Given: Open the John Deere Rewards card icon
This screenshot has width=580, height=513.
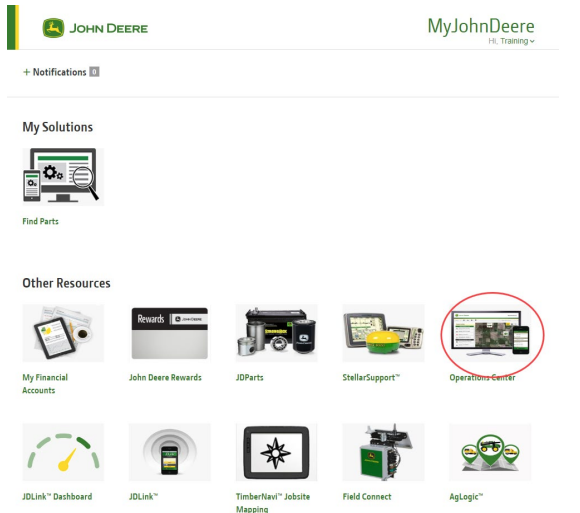Looking at the screenshot, I should point(170,333).
